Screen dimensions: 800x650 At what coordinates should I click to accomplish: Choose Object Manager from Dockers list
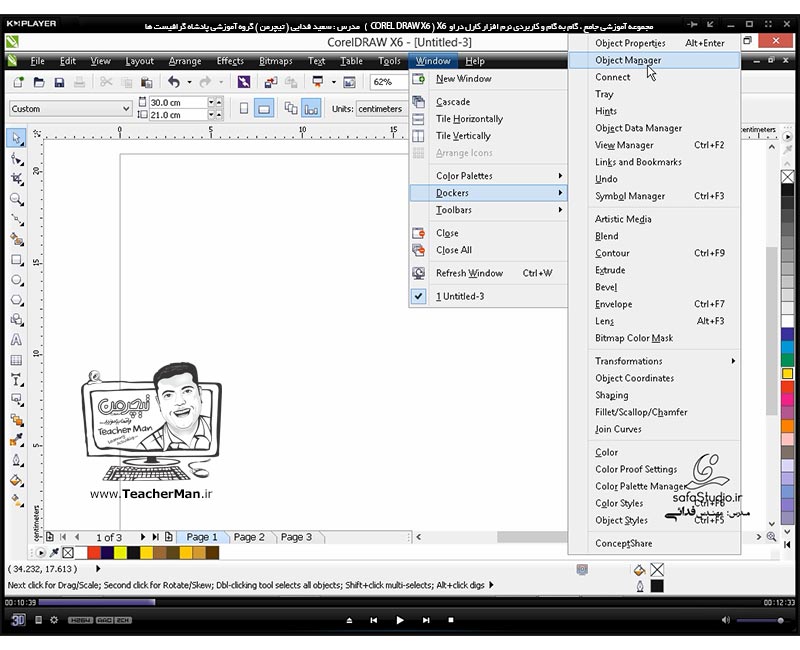point(655,60)
